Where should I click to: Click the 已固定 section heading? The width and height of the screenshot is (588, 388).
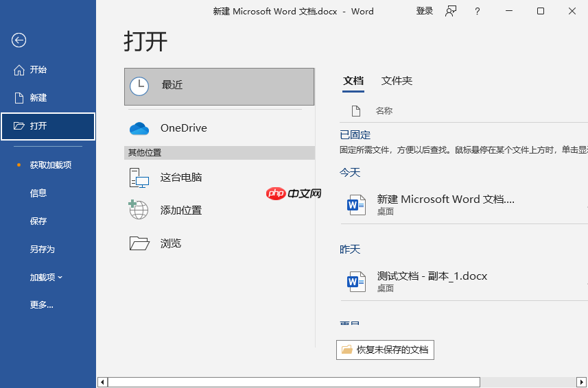355,135
